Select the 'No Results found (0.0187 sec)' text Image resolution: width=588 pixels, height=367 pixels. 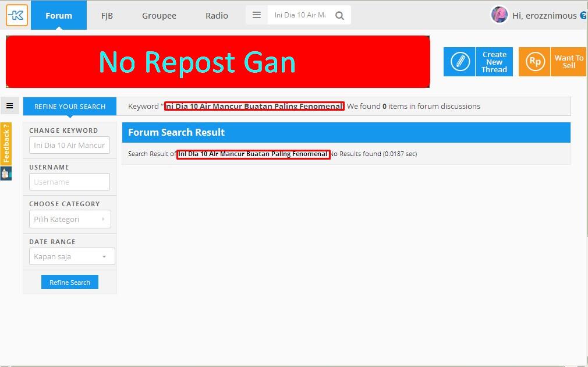pyautogui.click(x=373, y=154)
